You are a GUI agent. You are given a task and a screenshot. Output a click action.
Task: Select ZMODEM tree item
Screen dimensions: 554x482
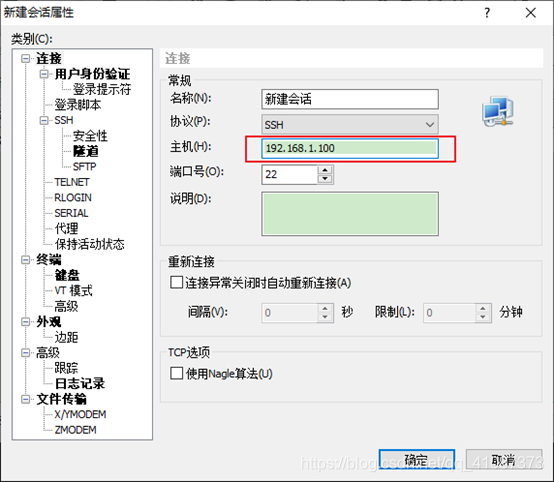coord(75,430)
